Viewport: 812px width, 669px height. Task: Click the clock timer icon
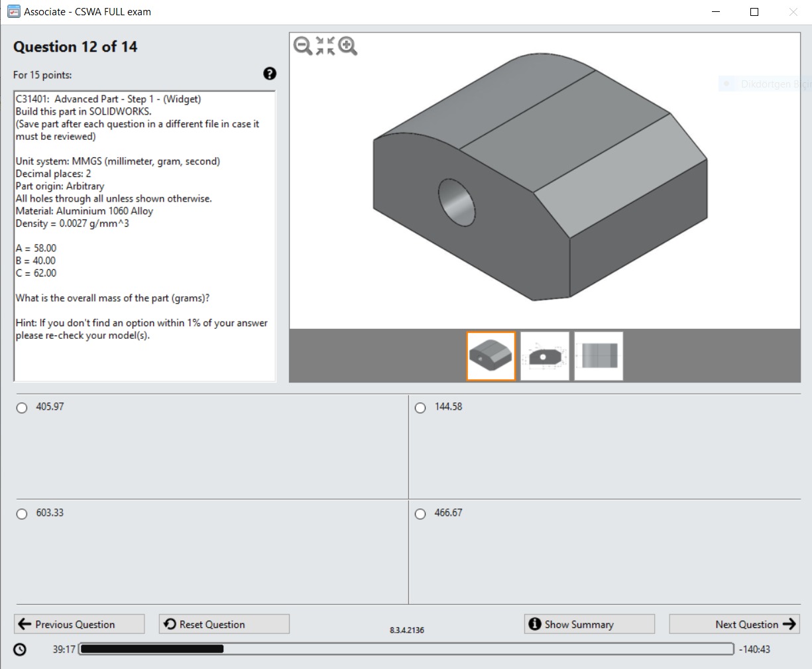19,648
